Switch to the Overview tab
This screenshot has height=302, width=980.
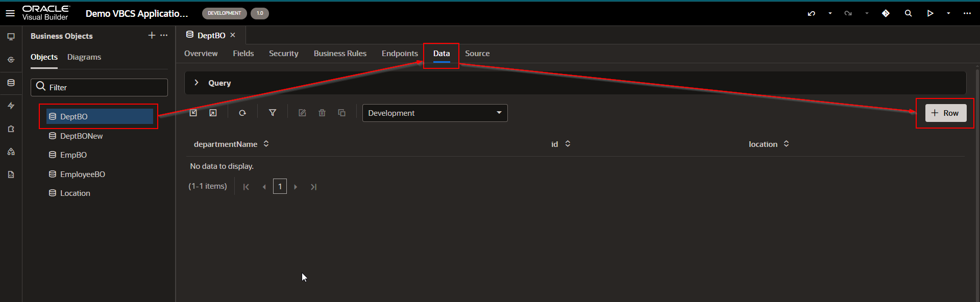(x=201, y=54)
